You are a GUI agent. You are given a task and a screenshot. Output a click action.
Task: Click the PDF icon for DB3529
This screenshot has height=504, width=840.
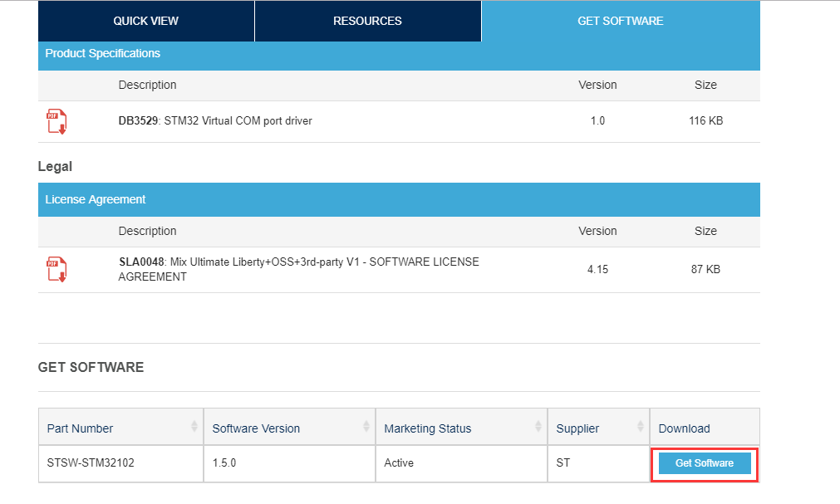point(56,121)
